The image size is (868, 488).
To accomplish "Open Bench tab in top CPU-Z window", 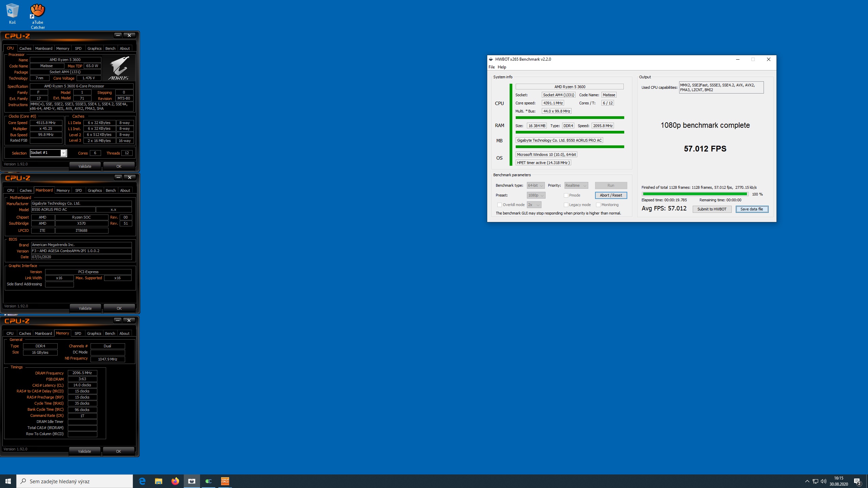I will tap(110, 48).
